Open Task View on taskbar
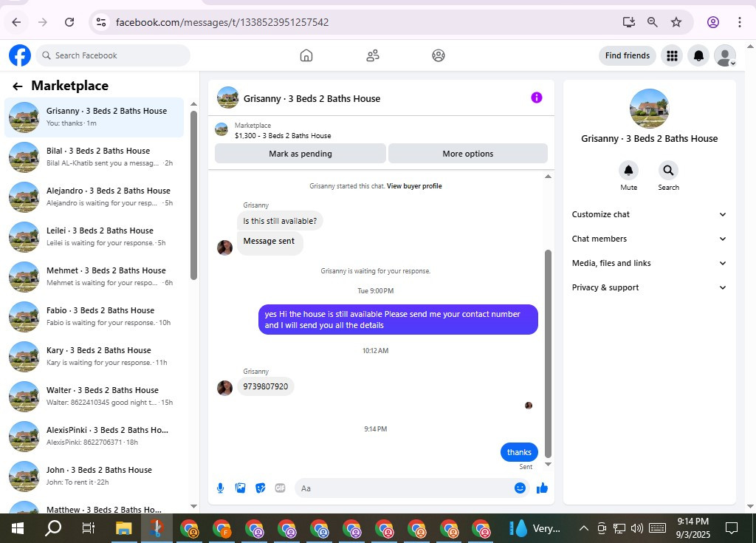The width and height of the screenshot is (756, 543). pos(89,528)
